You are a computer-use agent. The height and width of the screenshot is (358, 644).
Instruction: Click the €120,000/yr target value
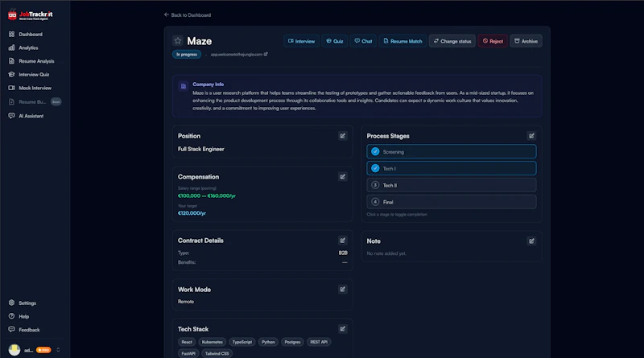pos(192,213)
